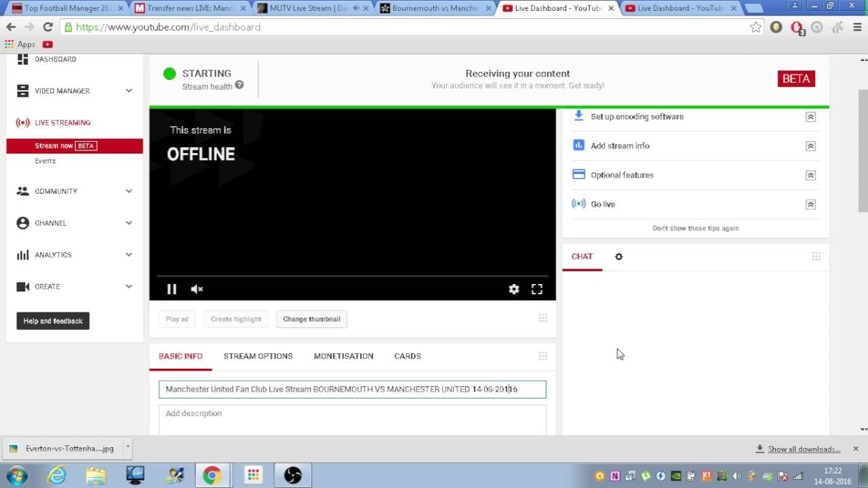Expand the Video Manager sidebar section
868x488 pixels.
129,91
